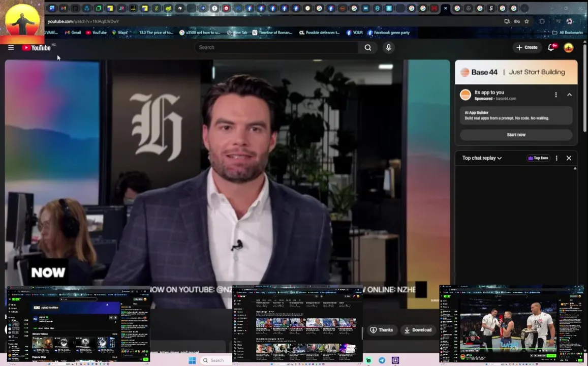Click the taskbar Search box
This screenshot has height=366, width=588.
click(x=216, y=360)
